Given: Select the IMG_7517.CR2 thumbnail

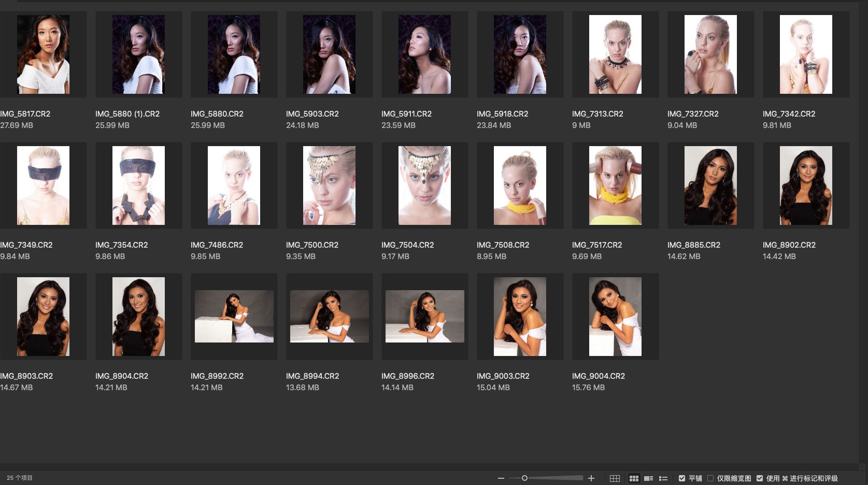Looking at the screenshot, I should tap(615, 186).
